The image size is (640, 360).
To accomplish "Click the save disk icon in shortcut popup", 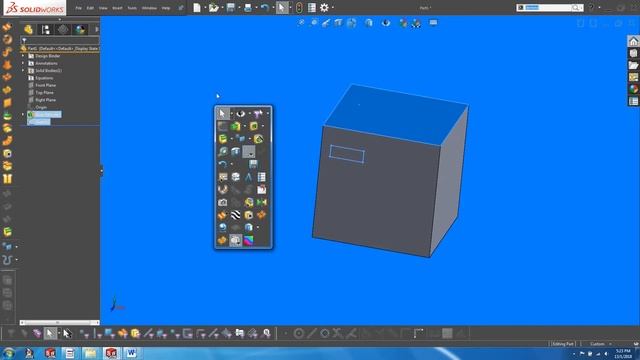I will point(253,164).
